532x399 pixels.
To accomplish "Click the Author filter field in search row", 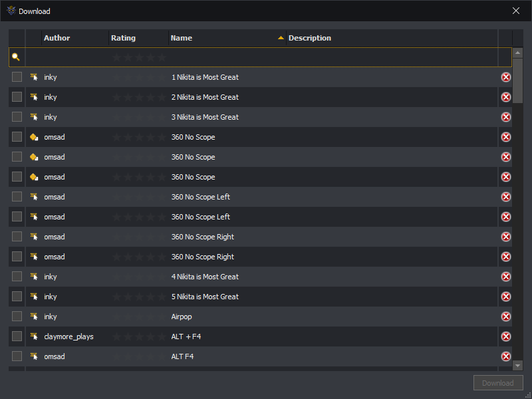I will (x=75, y=57).
